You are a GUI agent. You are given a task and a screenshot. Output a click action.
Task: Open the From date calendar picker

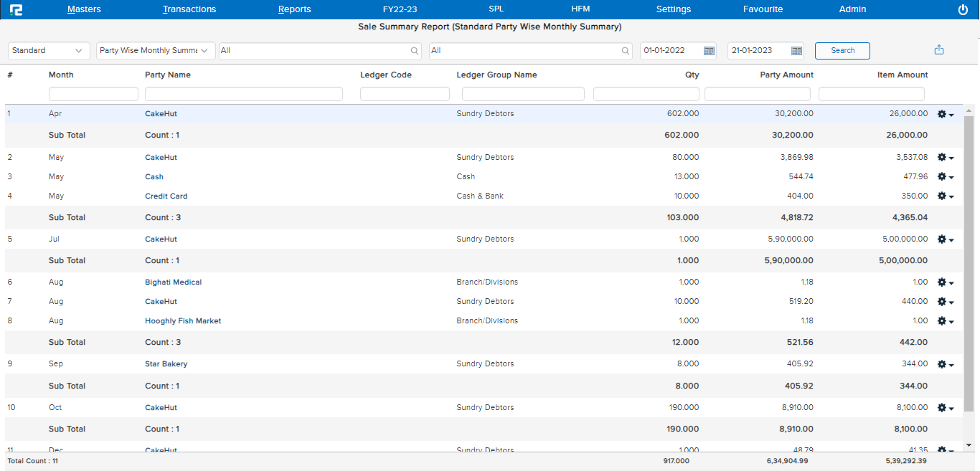coord(709,51)
